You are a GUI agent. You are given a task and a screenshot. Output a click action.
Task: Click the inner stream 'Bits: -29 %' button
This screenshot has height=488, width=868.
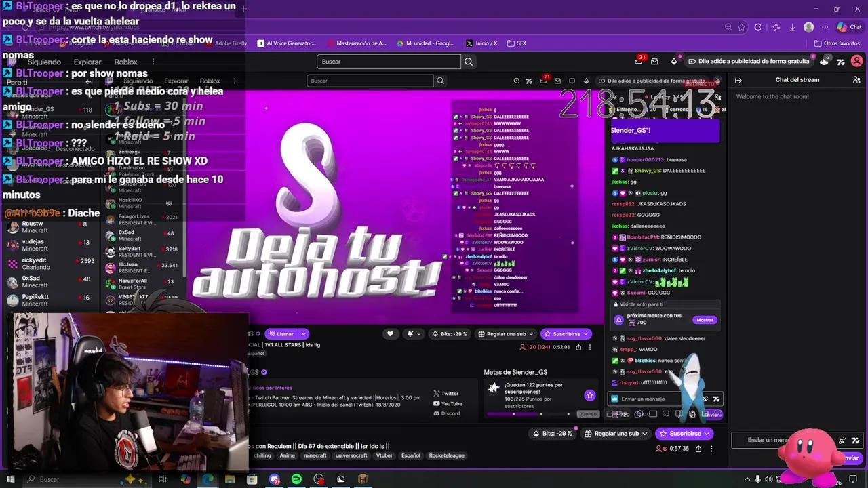pyautogui.click(x=450, y=333)
